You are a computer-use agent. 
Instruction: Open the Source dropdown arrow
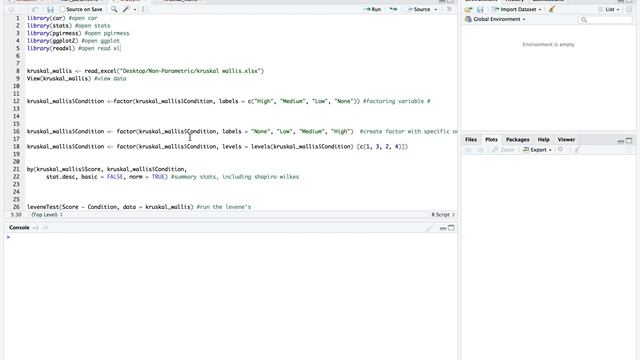point(436,9)
